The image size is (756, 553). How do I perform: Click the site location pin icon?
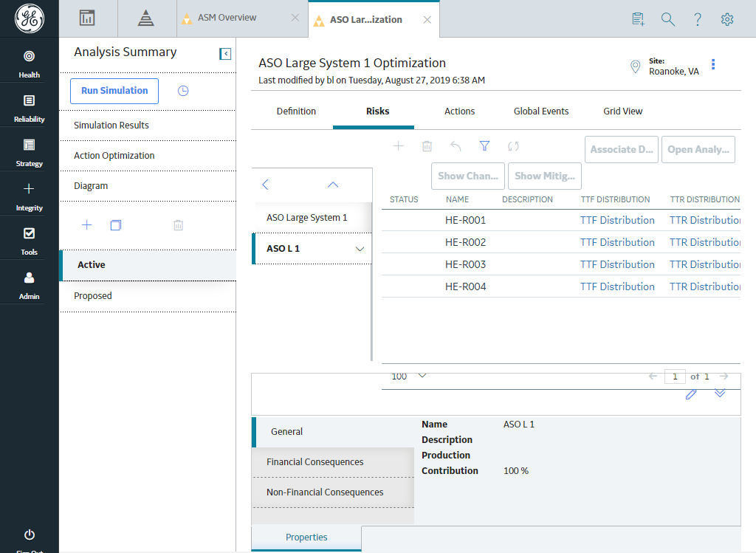pyautogui.click(x=636, y=66)
